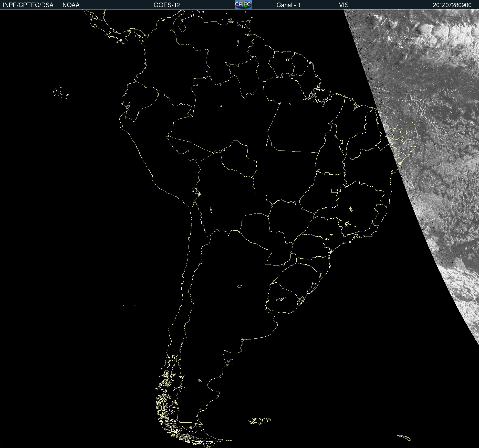This screenshot has width=479, height=448.
Task: Click the VIS channel label
Action: point(344,5)
